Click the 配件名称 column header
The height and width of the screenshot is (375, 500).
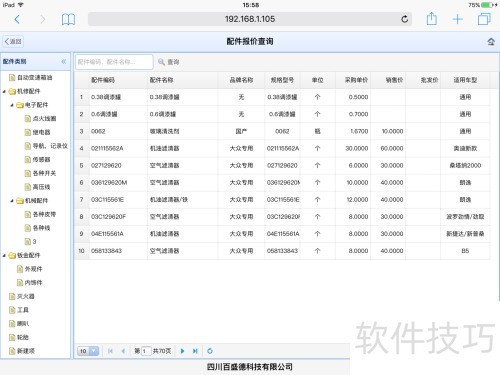pyautogui.click(x=183, y=80)
